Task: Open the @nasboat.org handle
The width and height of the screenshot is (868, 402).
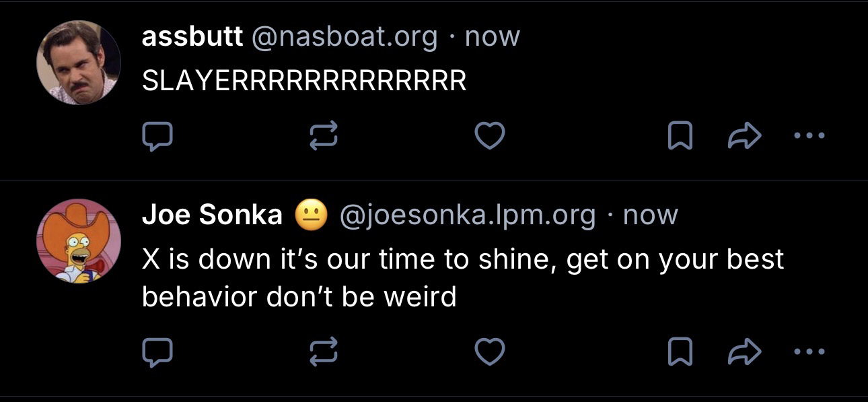Action: coord(344,36)
